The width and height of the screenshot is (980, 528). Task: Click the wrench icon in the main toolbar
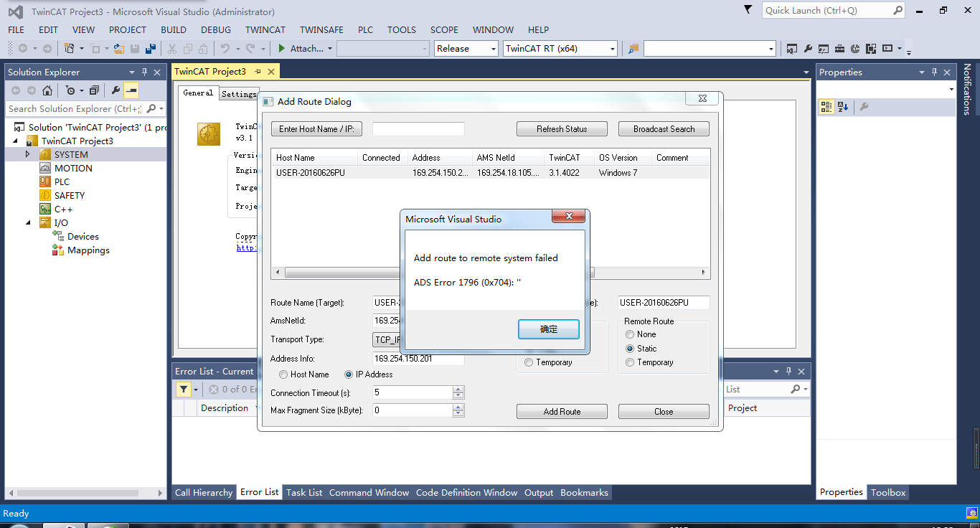(x=808, y=49)
